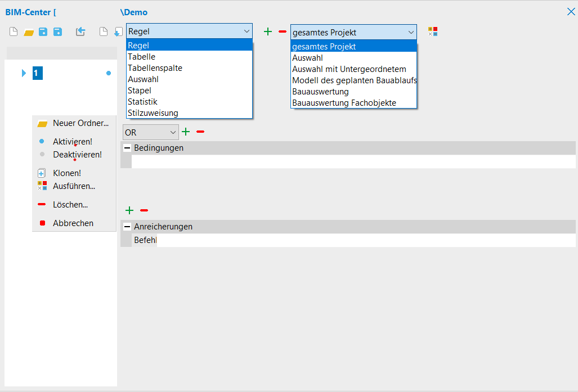Click red minus next to Regel dropdown
Screen dimensions: 578x392
(283, 31)
